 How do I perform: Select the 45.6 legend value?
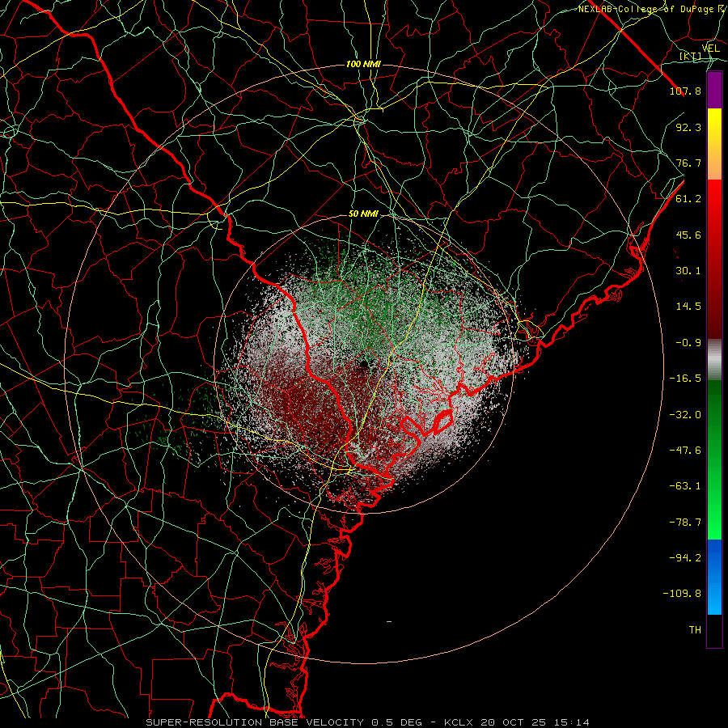click(688, 235)
